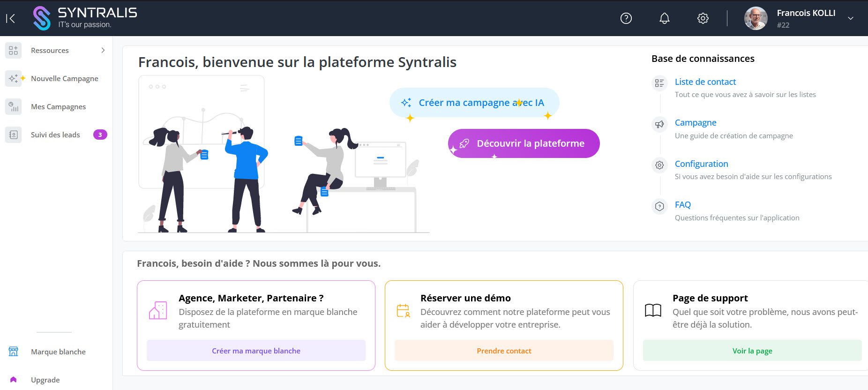Open the Liste de contact link
The image size is (868, 390).
[705, 82]
